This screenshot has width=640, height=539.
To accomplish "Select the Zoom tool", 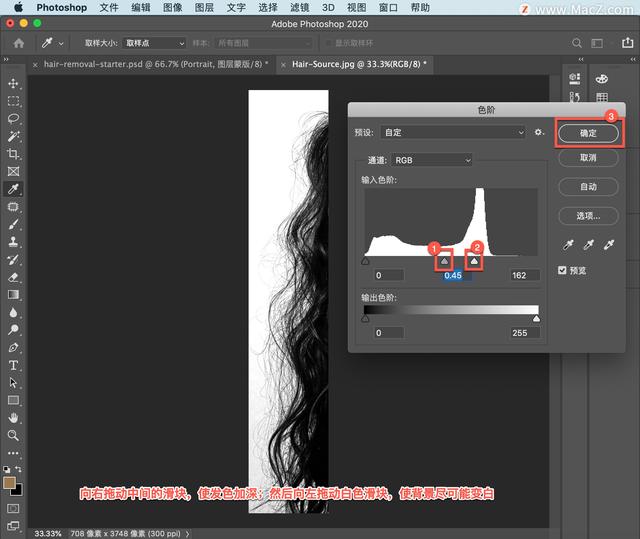I will pyautogui.click(x=13, y=435).
